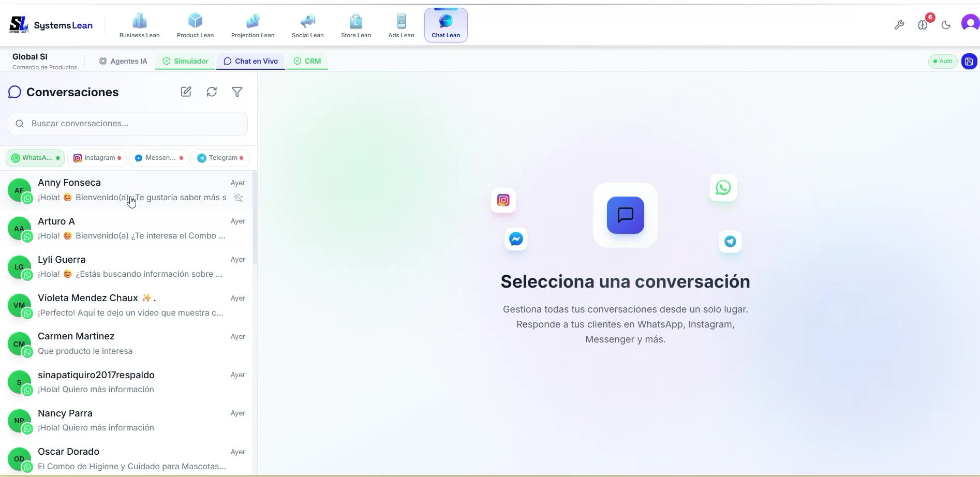Click the AF avatar of Anny Fonseca
Viewport: 980px width, 477px height.
coord(19,190)
